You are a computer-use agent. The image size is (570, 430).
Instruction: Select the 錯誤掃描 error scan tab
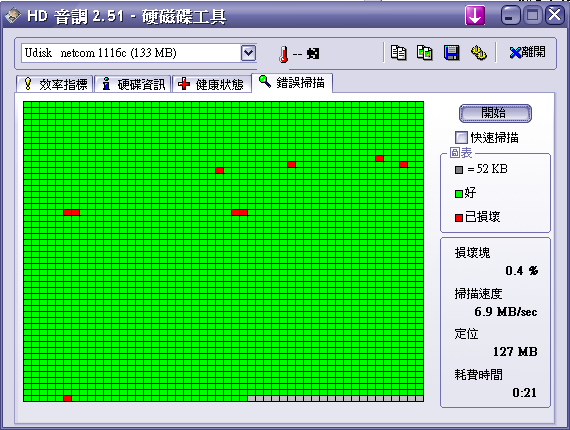pos(292,83)
